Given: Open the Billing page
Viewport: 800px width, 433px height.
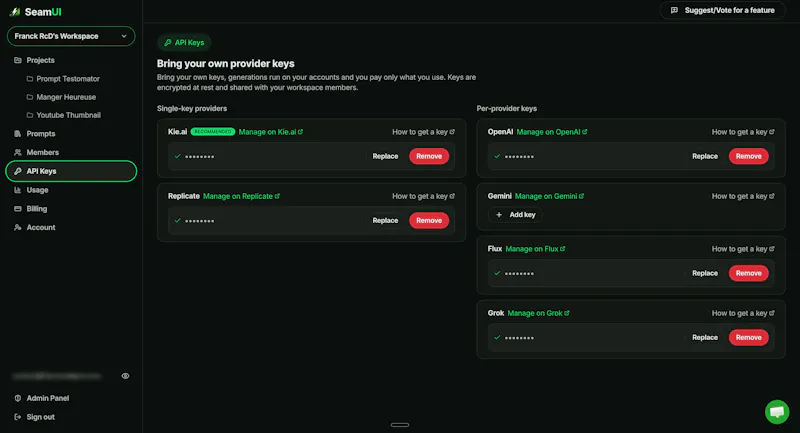Looking at the screenshot, I should 36,209.
